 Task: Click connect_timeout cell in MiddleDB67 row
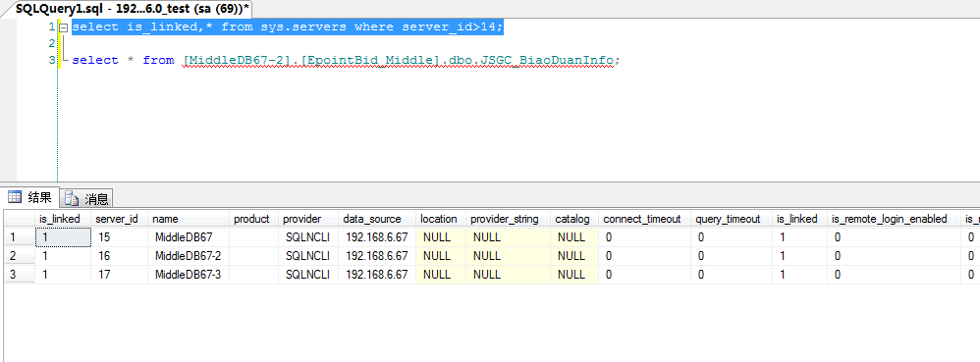tap(644, 237)
